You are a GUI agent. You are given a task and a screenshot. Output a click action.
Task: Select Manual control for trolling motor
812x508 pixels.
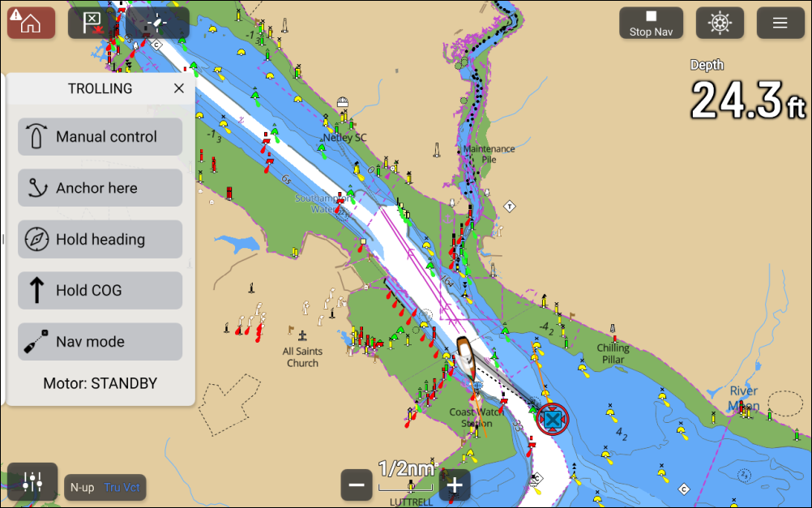pos(100,137)
